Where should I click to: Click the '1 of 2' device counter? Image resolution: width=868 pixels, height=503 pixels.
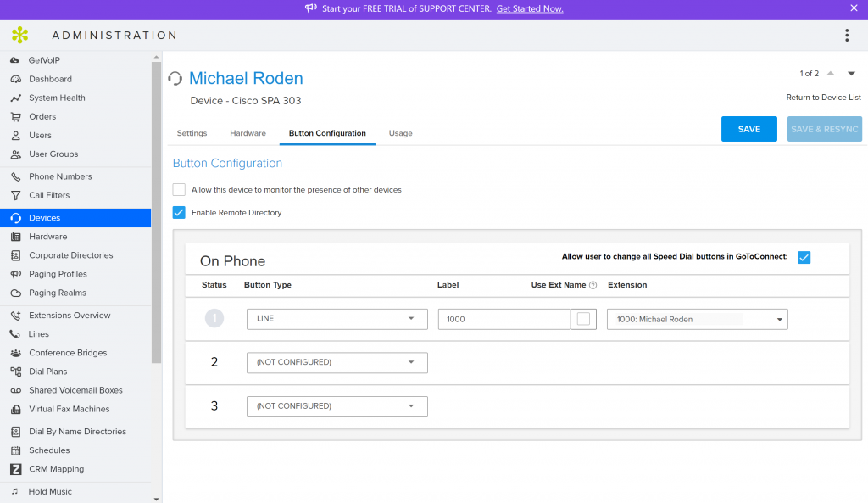809,74
